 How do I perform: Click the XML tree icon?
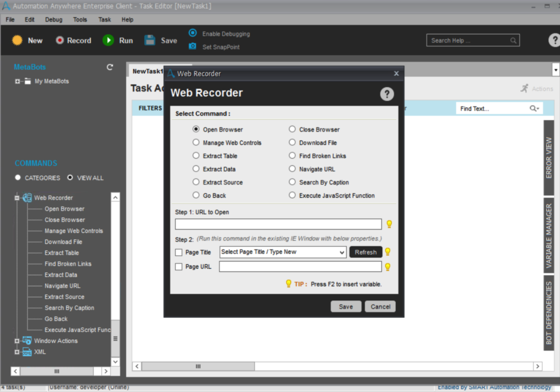(x=27, y=352)
